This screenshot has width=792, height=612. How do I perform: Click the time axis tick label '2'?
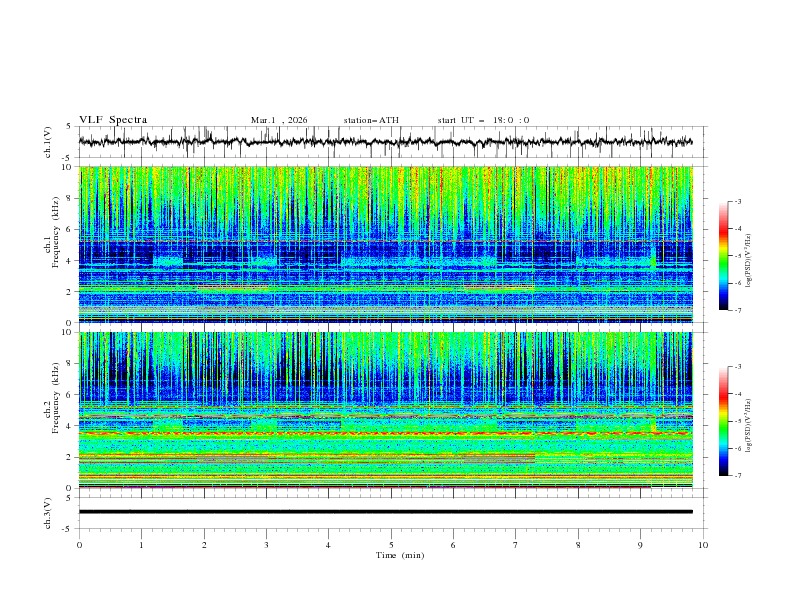click(204, 545)
